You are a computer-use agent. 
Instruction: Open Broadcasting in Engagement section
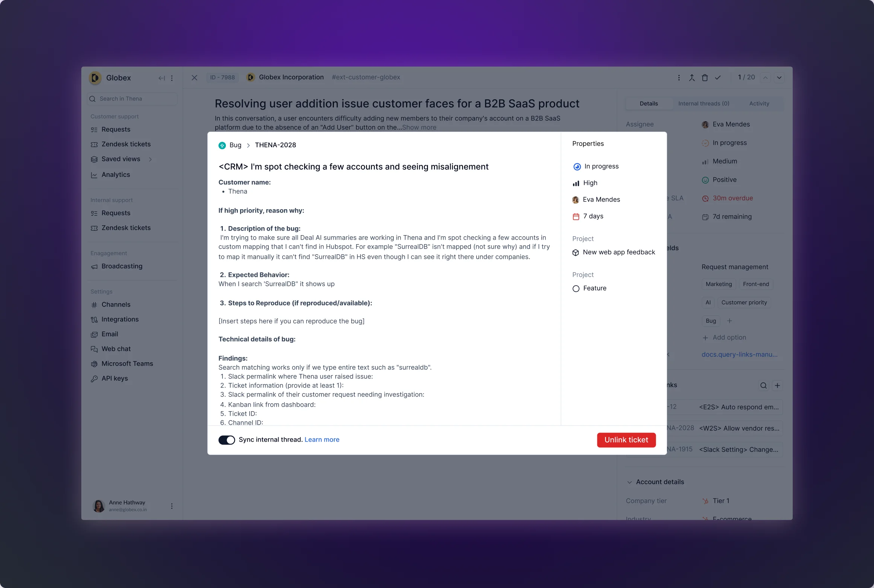122,266
